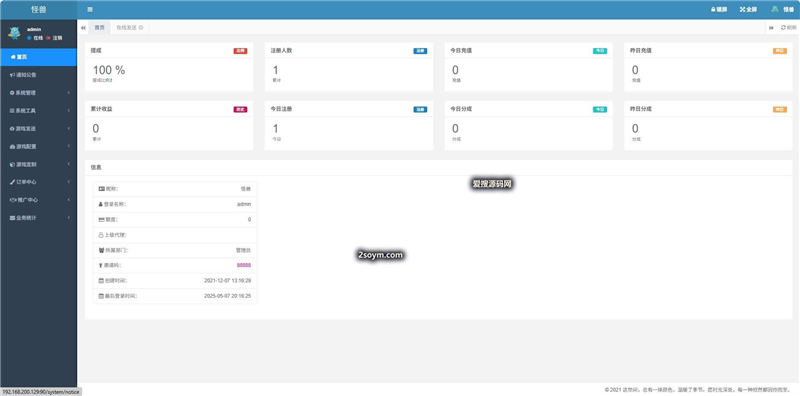Click the 注销 logout link under admin
The height and width of the screenshot is (396, 800).
click(54, 38)
